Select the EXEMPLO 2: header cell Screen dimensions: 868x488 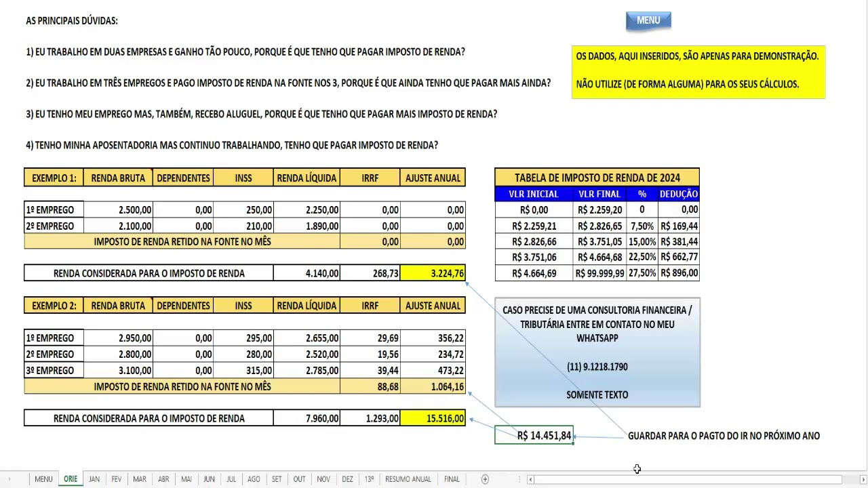point(54,306)
